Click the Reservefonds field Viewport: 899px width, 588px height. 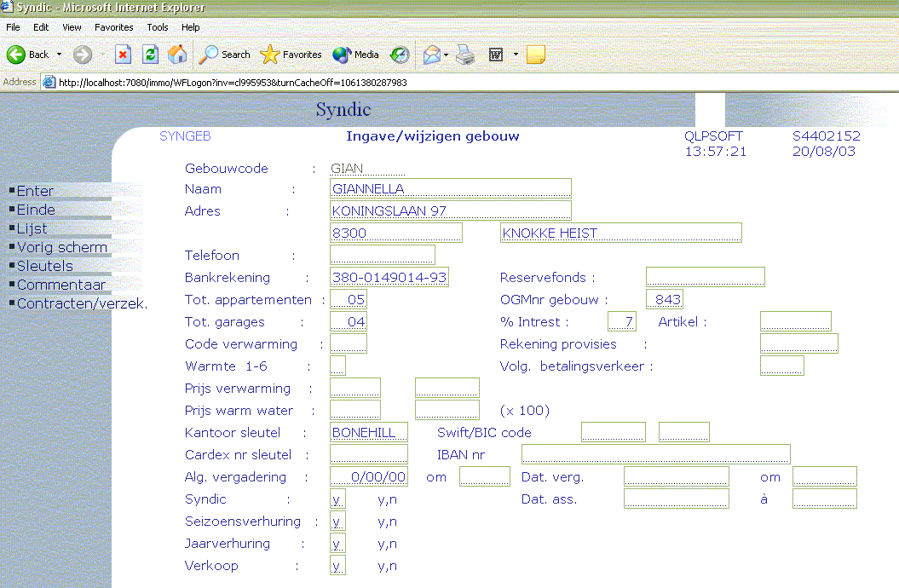[706, 277]
